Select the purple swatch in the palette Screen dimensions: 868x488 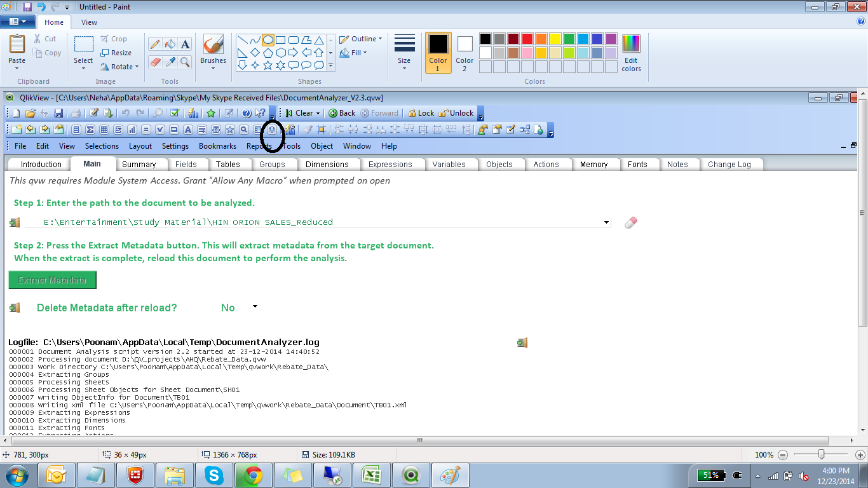pos(611,39)
